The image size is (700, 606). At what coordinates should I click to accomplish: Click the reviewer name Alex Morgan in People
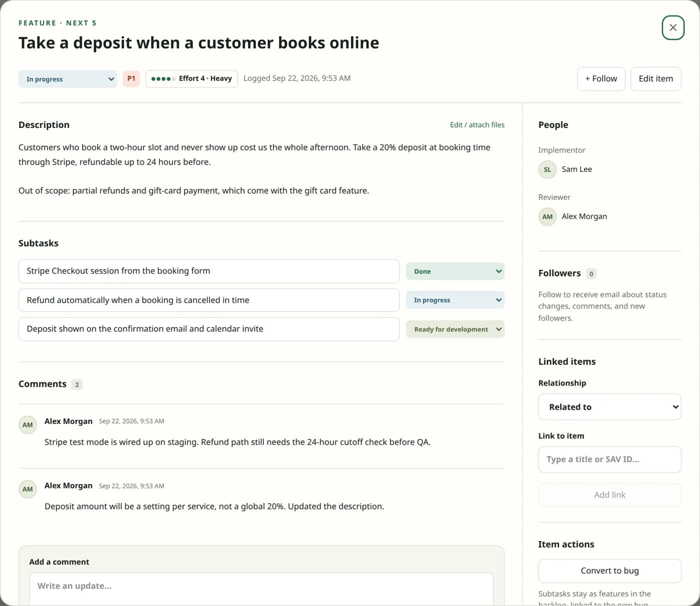coord(584,216)
